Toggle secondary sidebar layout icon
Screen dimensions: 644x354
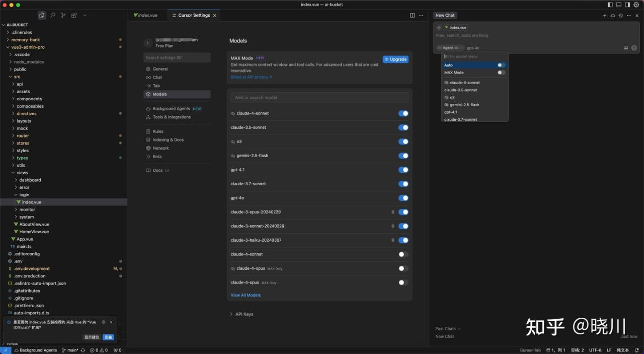[x=627, y=5]
